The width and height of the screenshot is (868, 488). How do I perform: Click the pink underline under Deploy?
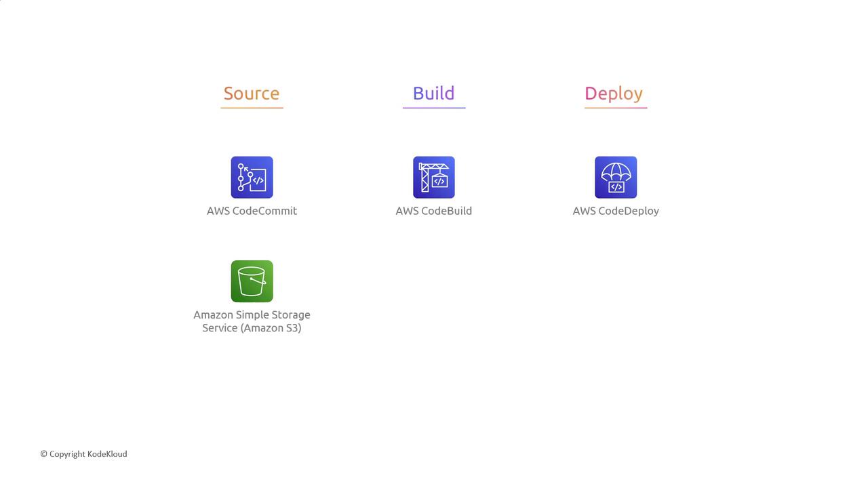pos(616,107)
